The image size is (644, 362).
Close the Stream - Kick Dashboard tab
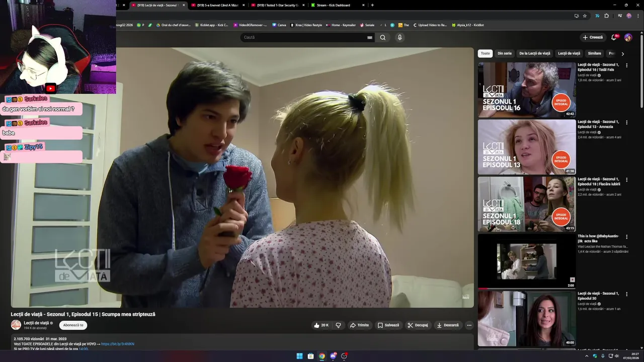coord(363,5)
